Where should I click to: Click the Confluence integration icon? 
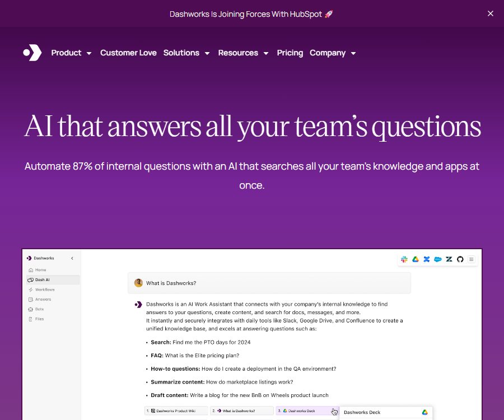click(x=427, y=259)
